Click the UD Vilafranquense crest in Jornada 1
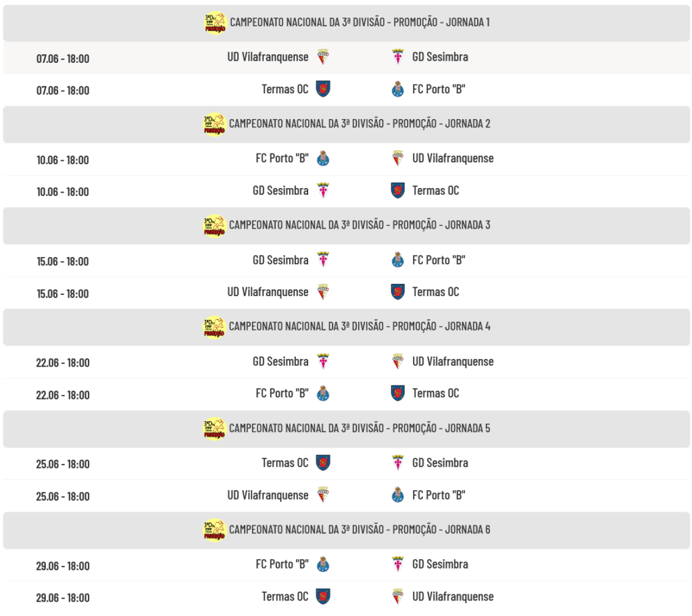This screenshot has height=616, width=692. pyautogui.click(x=323, y=57)
